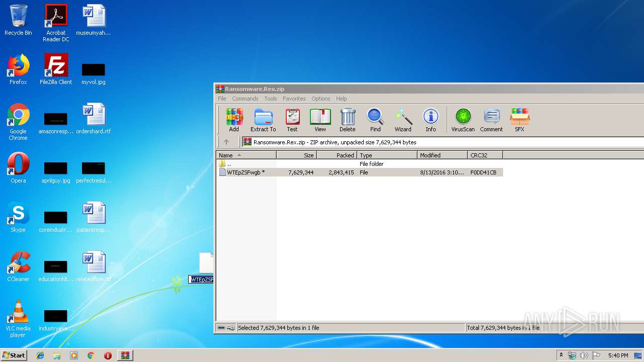Sort by Modified column header
This screenshot has width=644, height=362.
pyautogui.click(x=443, y=155)
